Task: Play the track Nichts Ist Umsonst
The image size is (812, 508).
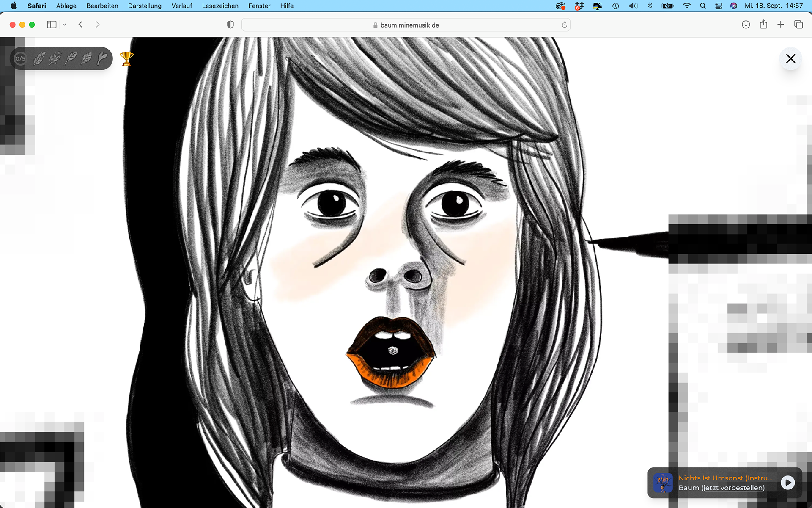Action: pyautogui.click(x=787, y=483)
